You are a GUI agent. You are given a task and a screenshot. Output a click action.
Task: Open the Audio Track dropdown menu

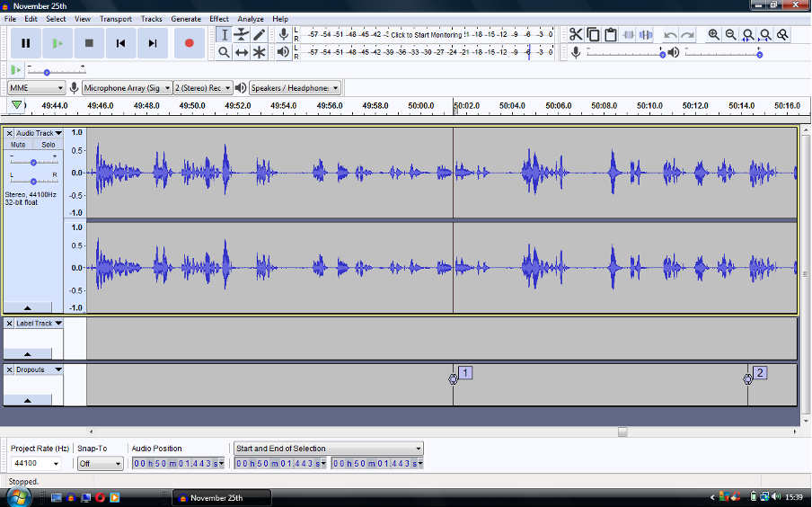39,133
